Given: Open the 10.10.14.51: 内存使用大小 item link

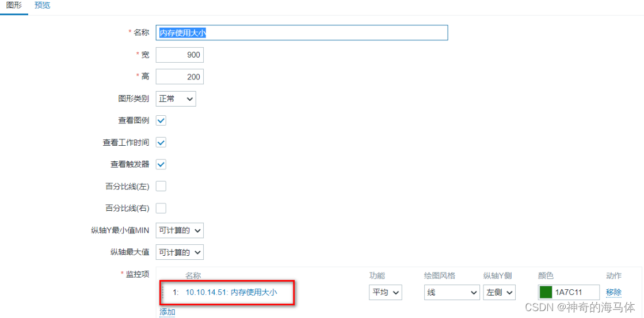Looking at the screenshot, I should coord(231,293).
